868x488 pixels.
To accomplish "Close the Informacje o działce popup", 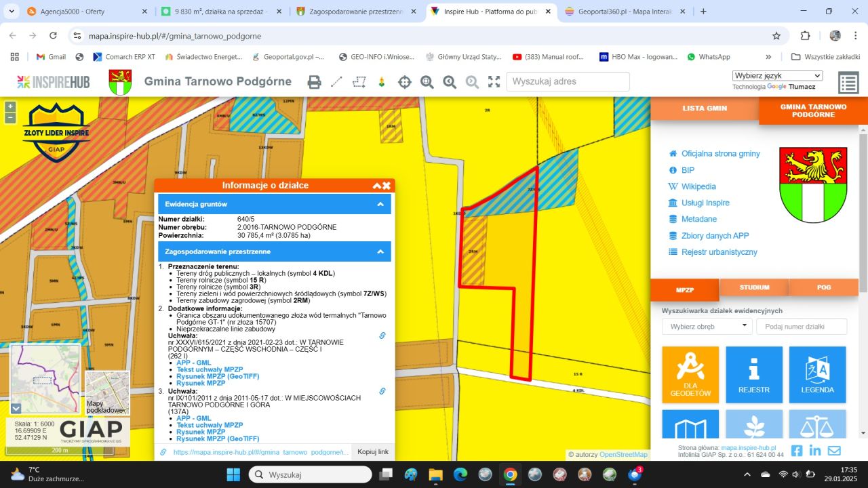I will pyautogui.click(x=387, y=185).
